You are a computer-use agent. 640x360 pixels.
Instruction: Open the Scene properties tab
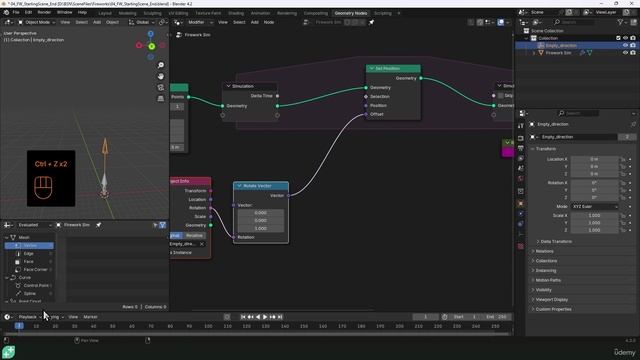coord(520,168)
